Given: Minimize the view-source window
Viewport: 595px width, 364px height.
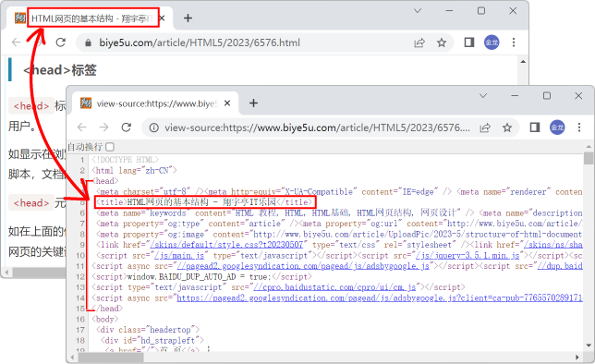Looking at the screenshot, I should click(x=515, y=96).
